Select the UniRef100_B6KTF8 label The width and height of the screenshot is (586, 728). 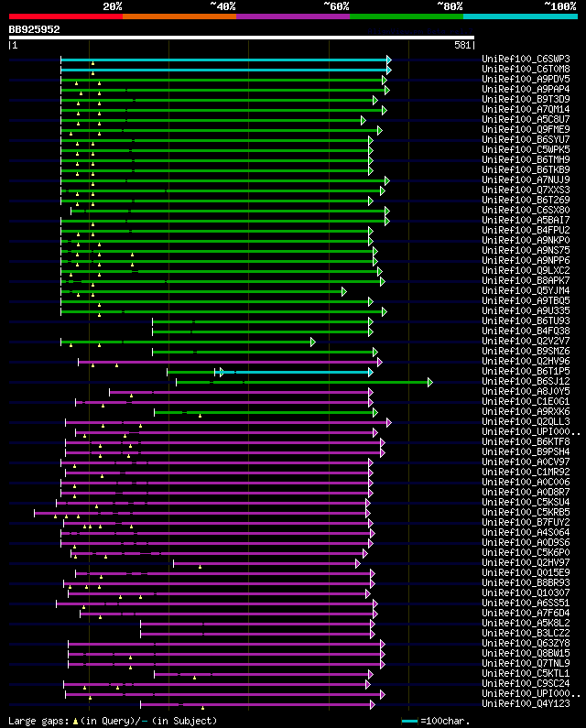pos(526,441)
